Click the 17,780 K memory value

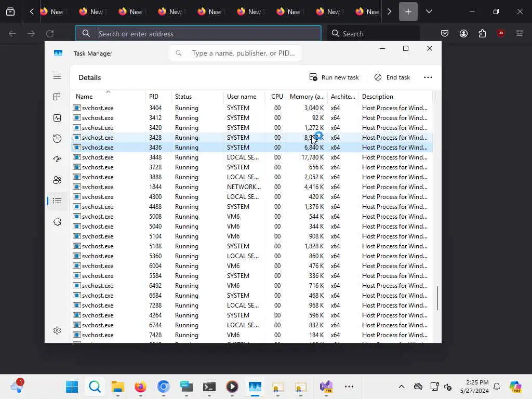point(312,157)
